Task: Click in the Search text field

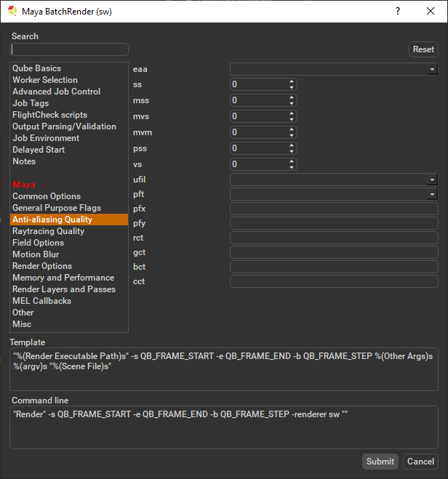Action: [x=70, y=49]
